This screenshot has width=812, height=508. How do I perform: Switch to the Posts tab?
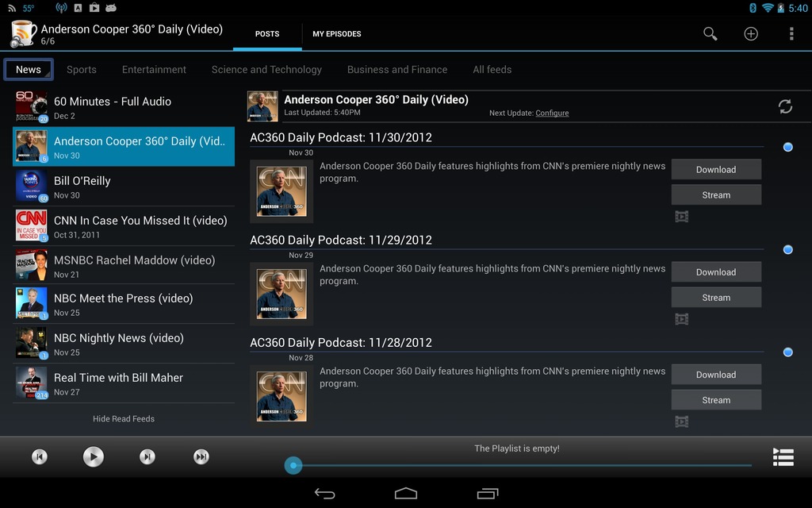click(267, 33)
